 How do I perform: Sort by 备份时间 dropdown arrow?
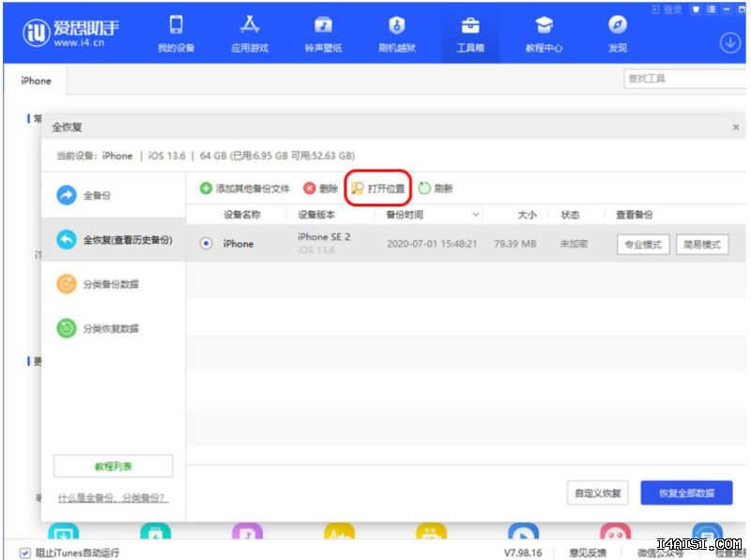point(475,214)
